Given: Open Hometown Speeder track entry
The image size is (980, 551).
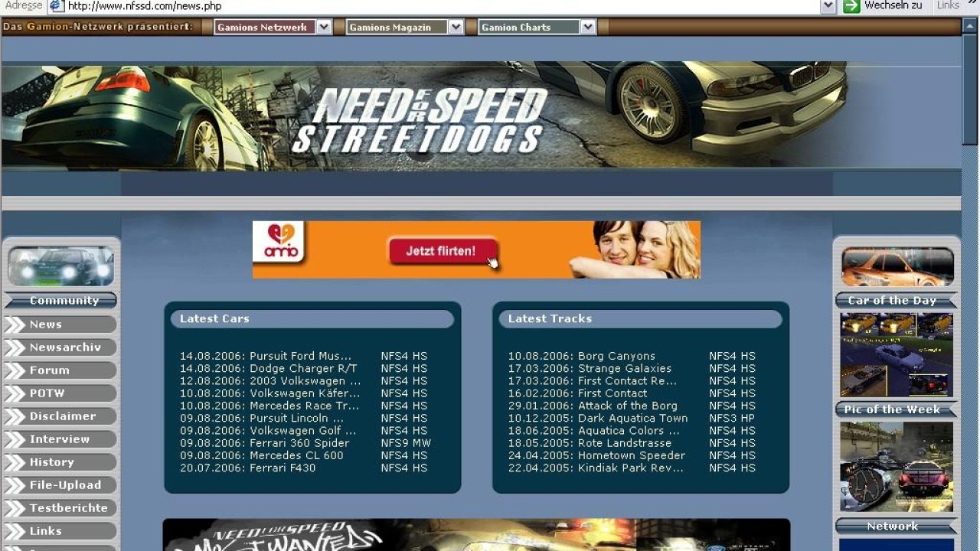Looking at the screenshot, I should pos(632,455).
